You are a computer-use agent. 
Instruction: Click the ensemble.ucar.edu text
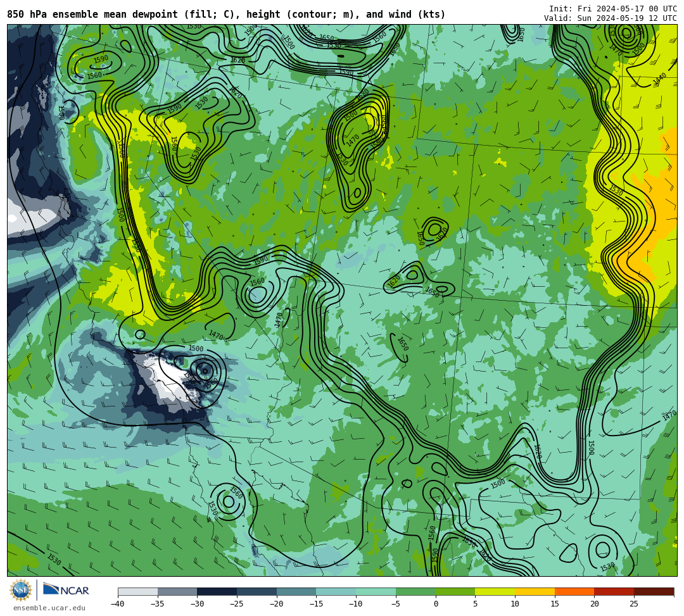click(49, 608)
